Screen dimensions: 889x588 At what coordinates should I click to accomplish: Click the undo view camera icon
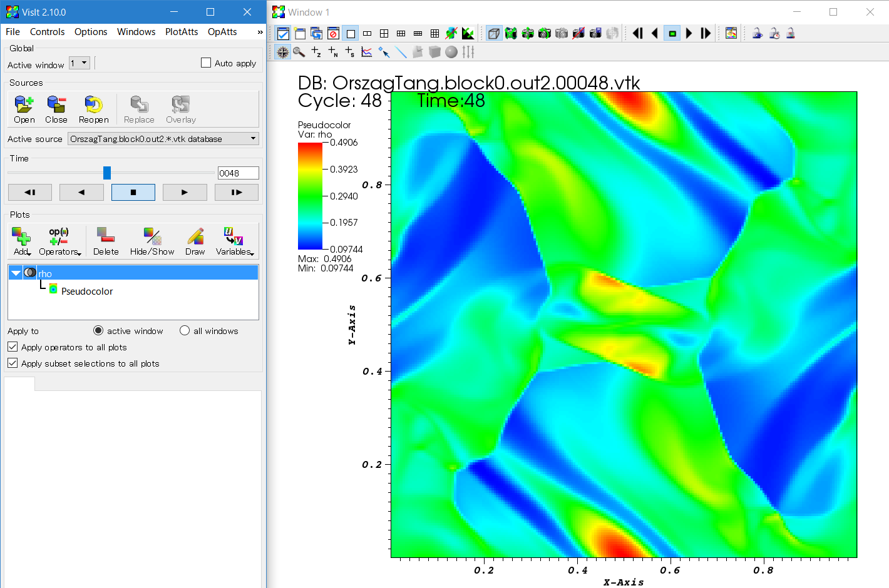tap(545, 33)
